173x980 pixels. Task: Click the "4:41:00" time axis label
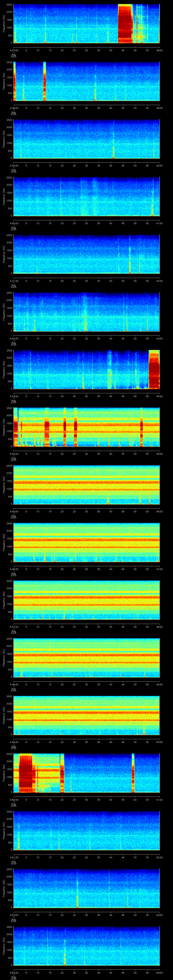(14, 281)
